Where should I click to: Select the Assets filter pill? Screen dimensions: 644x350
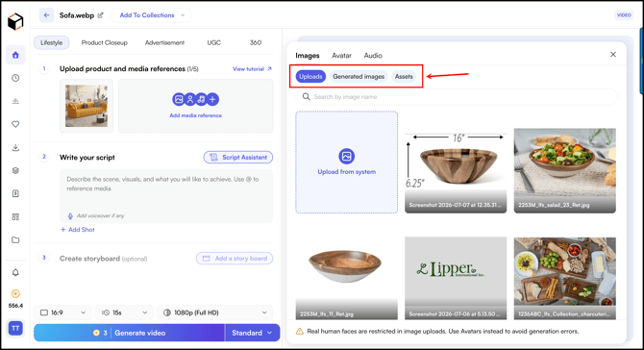coord(404,76)
